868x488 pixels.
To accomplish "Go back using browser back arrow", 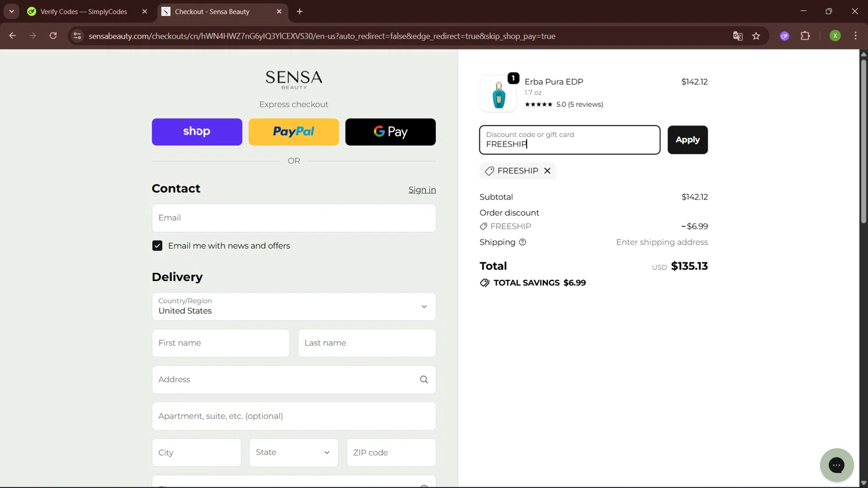I will 12,36.
